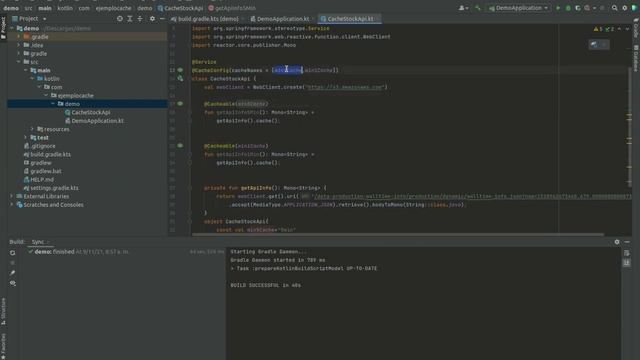Expand the .idea folder

(19, 45)
